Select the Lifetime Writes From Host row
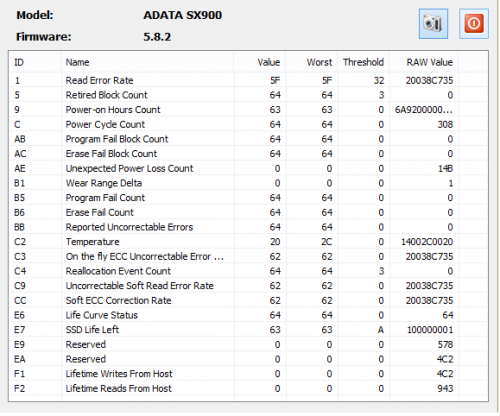This screenshot has width=500, height=416. 248,374
